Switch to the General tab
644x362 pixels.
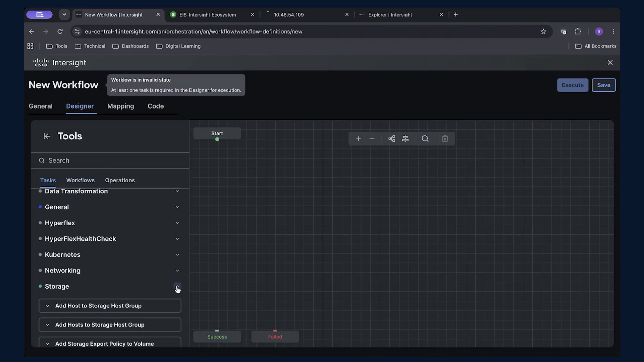coord(41,106)
